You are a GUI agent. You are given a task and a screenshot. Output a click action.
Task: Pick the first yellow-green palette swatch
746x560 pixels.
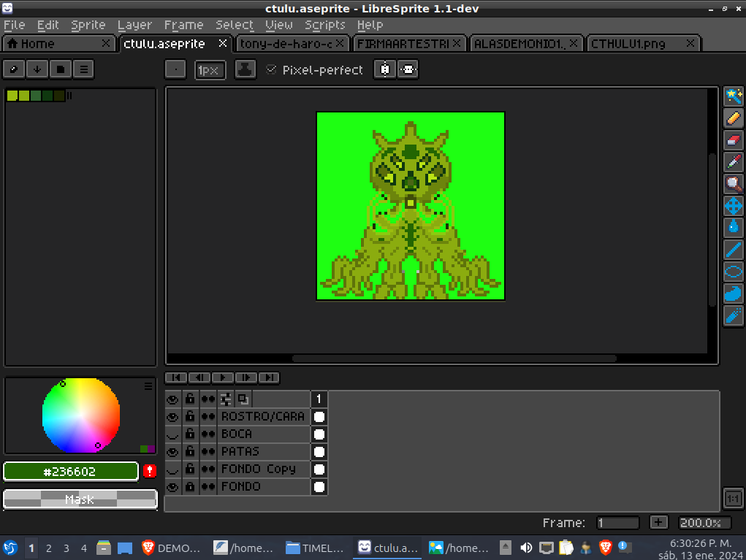[x=12, y=96]
